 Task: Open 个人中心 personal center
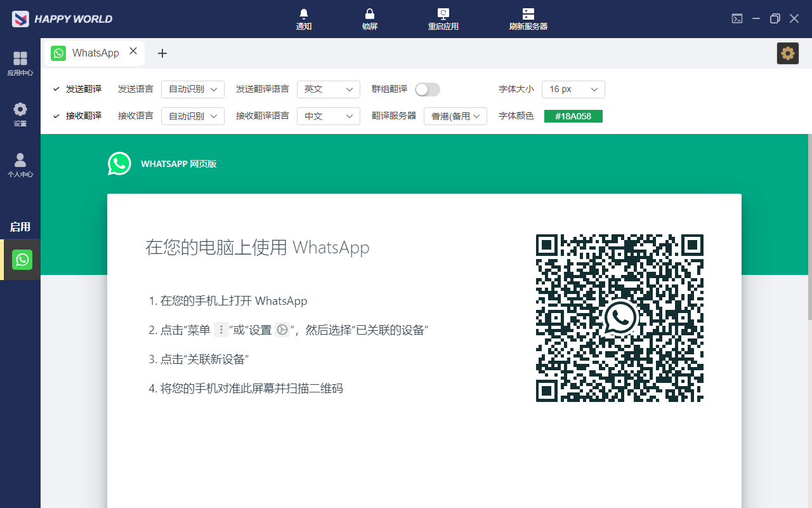20,165
